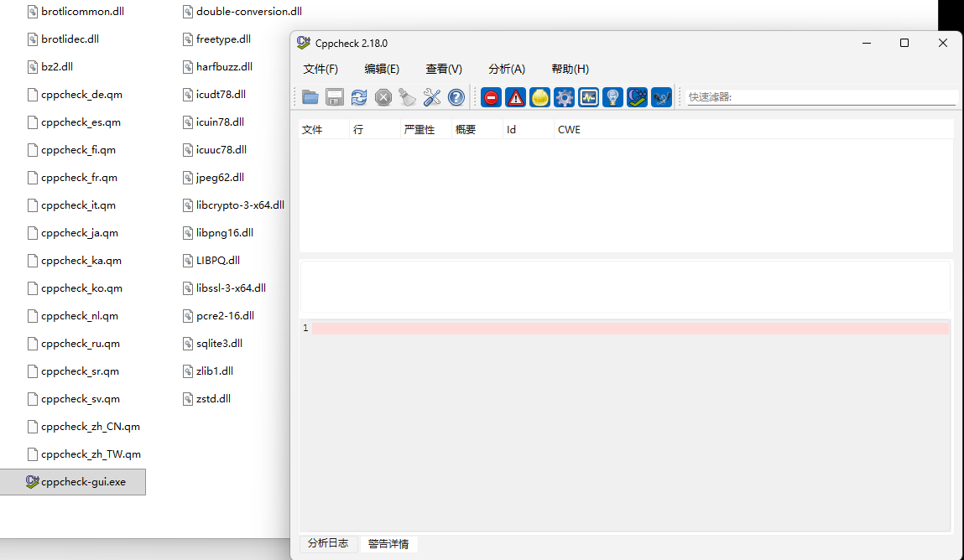Select cppcheck_it.qm file
This screenshot has height=560, width=964.
(x=71, y=205)
